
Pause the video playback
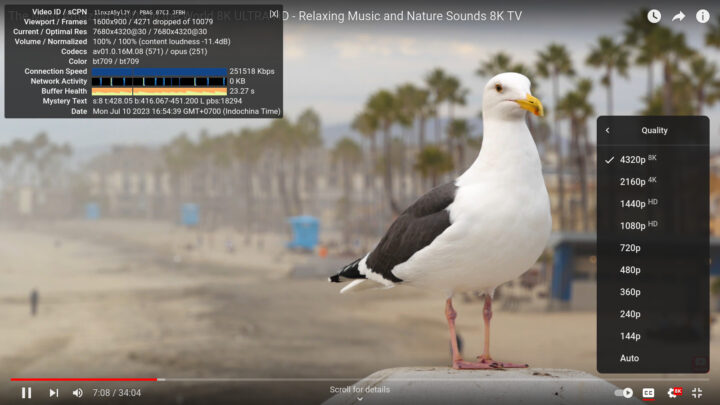click(27, 393)
